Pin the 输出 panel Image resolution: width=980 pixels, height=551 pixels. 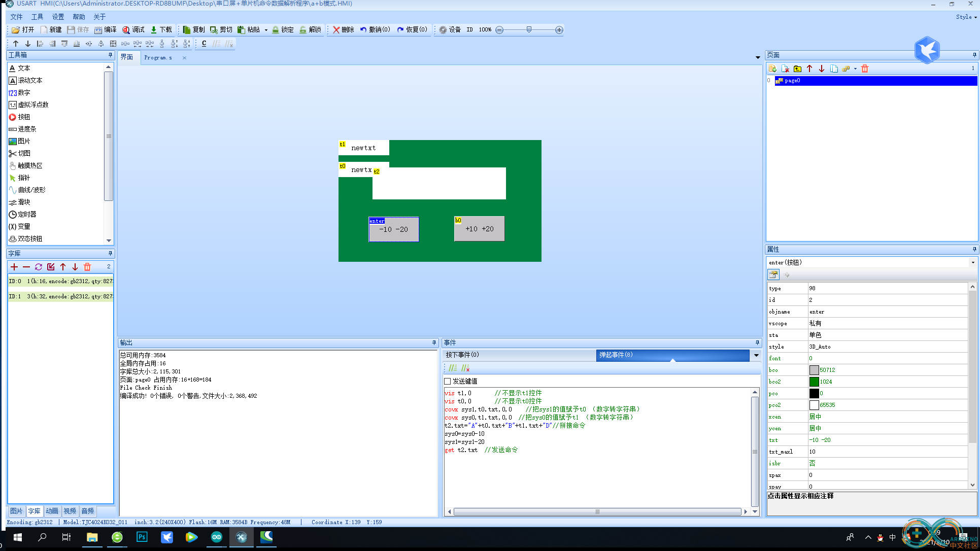click(434, 342)
